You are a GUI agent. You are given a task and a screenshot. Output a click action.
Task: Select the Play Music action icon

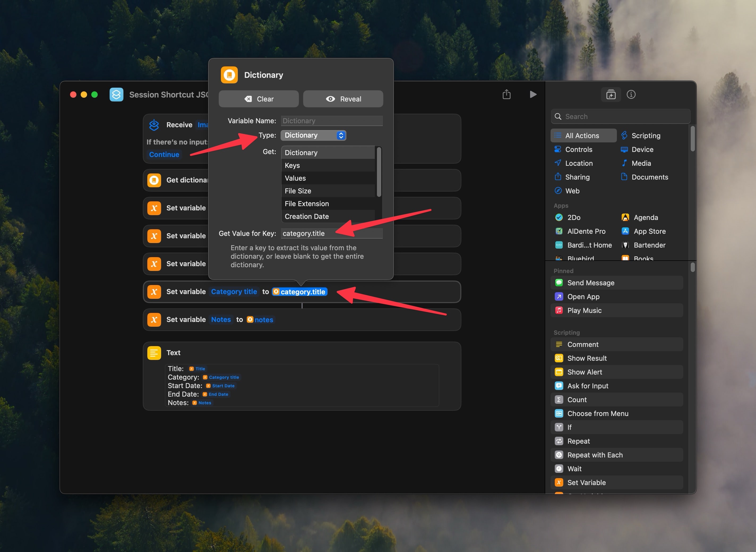(x=559, y=311)
